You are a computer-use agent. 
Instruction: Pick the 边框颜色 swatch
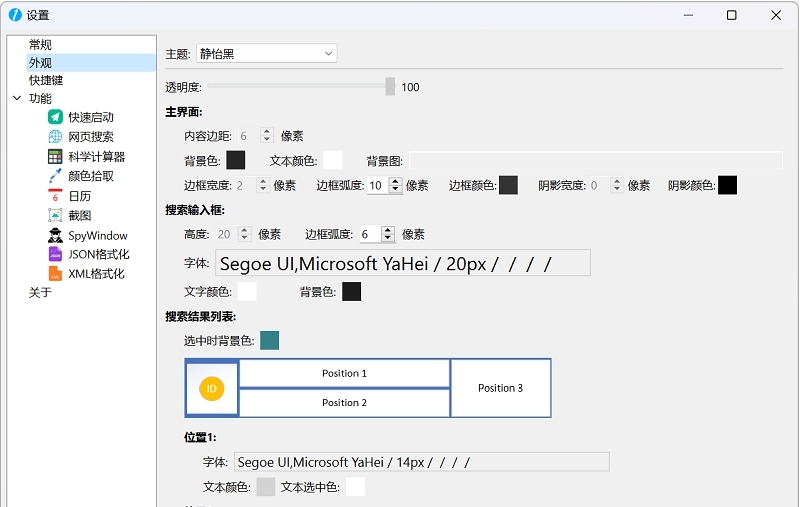click(x=508, y=185)
